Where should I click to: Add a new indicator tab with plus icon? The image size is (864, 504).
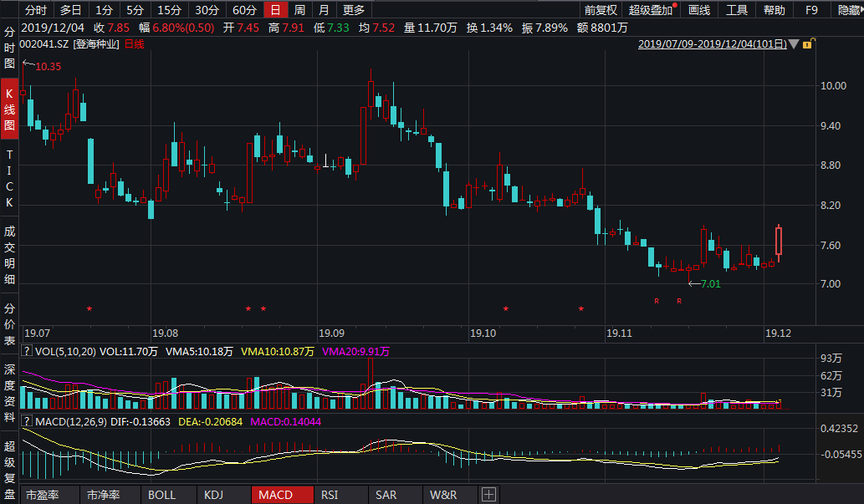(x=488, y=495)
